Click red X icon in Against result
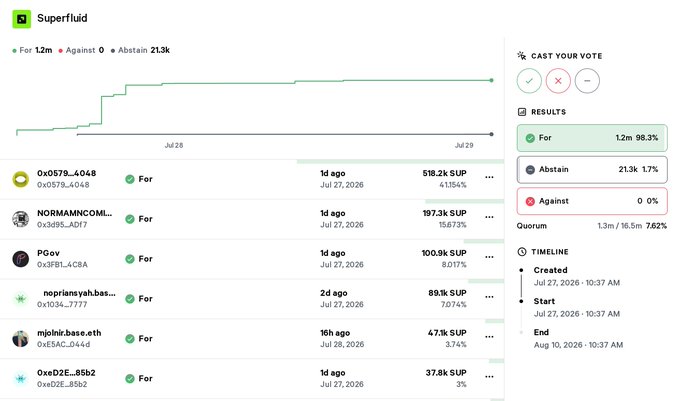Screen dimensions: 680x401 pyautogui.click(x=530, y=201)
